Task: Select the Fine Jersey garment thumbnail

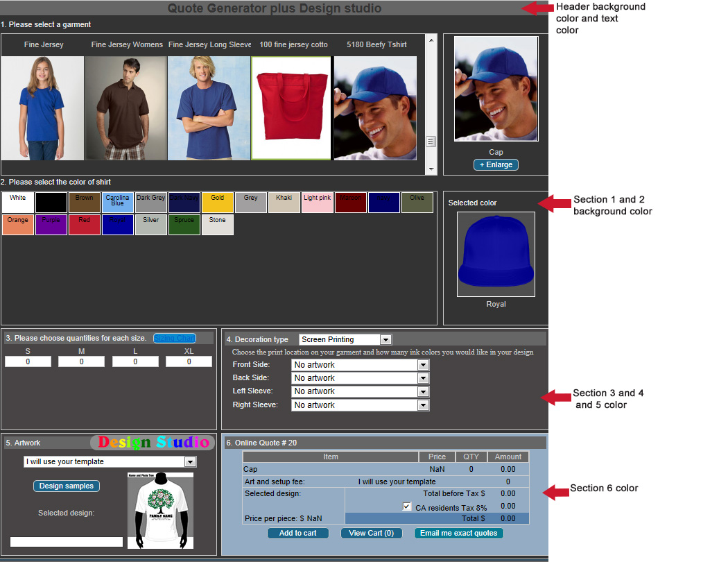Action: click(43, 108)
